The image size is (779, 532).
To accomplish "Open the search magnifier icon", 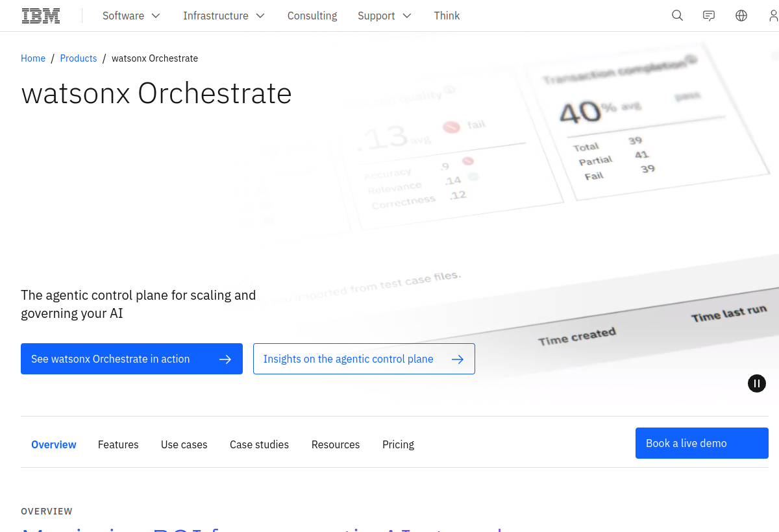I will [677, 16].
